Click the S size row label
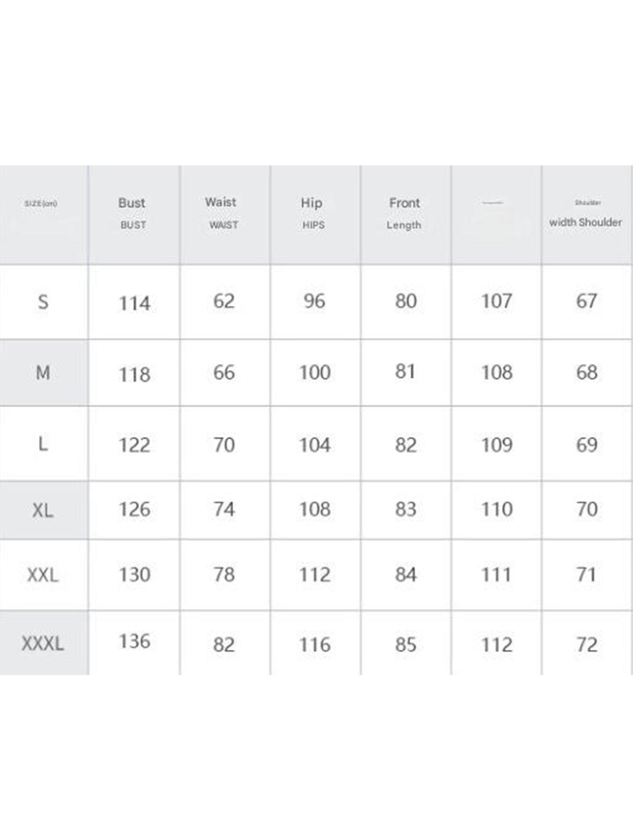 [x=43, y=302]
